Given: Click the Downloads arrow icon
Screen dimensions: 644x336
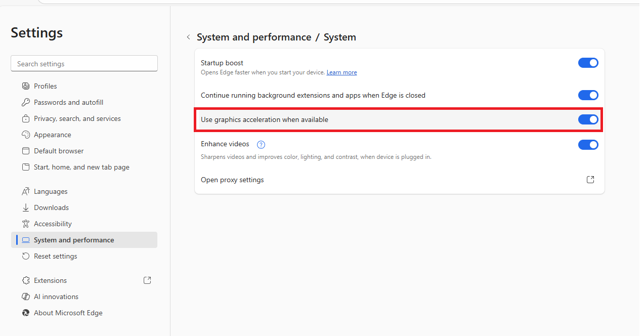Looking at the screenshot, I should pyautogui.click(x=26, y=207).
